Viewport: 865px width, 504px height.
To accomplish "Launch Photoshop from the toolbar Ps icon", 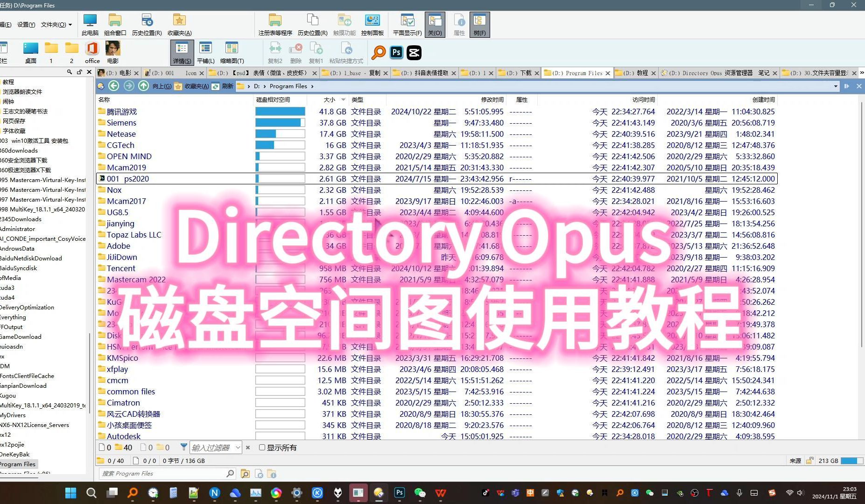I will [396, 52].
